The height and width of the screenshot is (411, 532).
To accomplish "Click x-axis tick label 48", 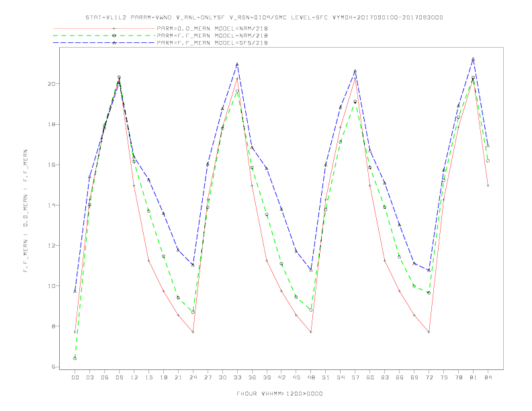I will point(311,377).
